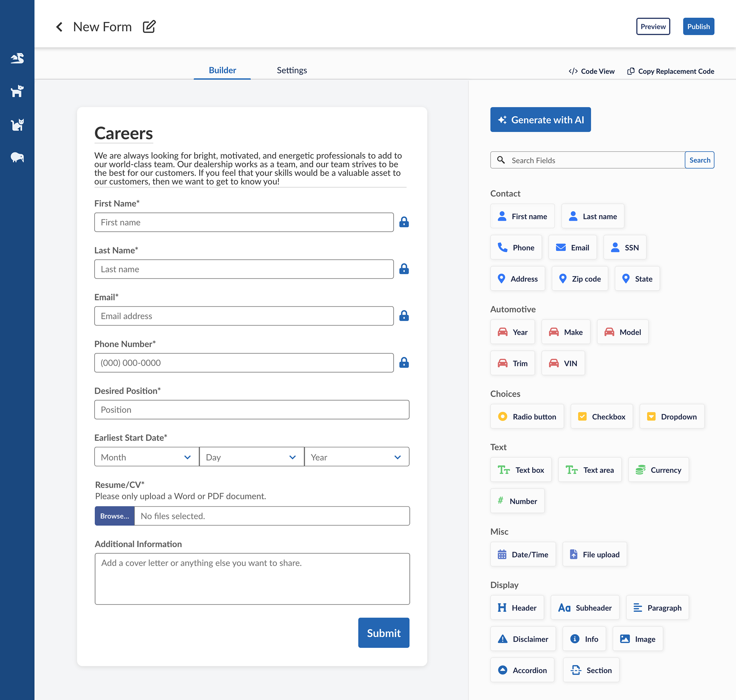Click the form Submit button

(x=383, y=633)
